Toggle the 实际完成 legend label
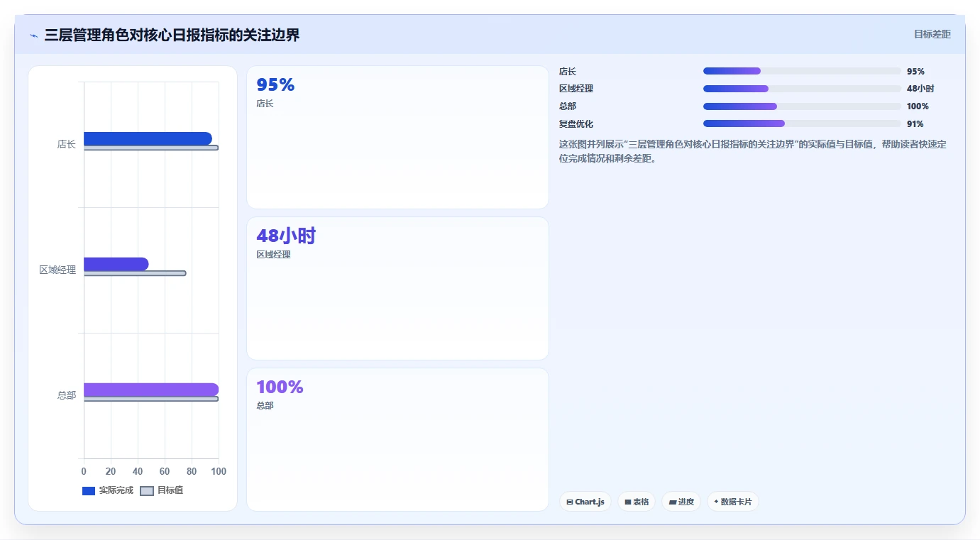 point(116,490)
